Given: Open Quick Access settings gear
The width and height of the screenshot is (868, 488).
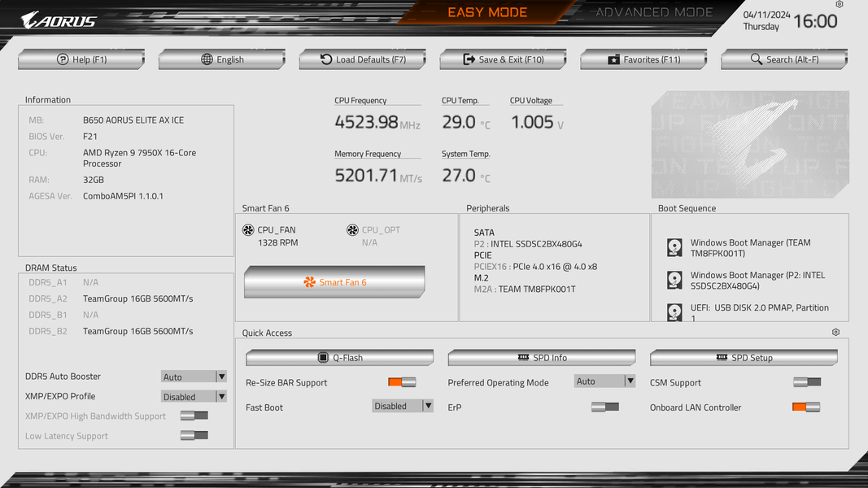Looking at the screenshot, I should 835,332.
